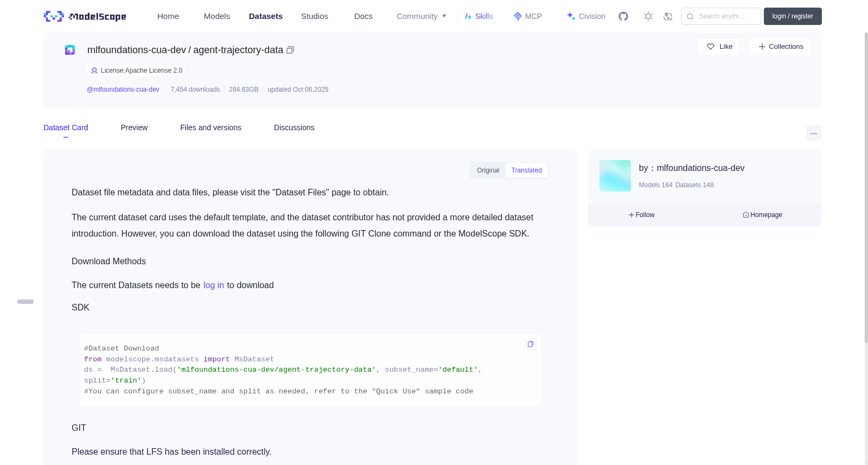
Task: Switch to Files and versions tab
Action: click(210, 128)
